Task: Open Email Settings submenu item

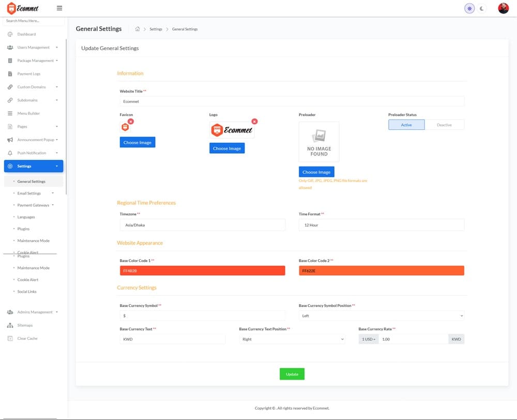Action: point(29,193)
